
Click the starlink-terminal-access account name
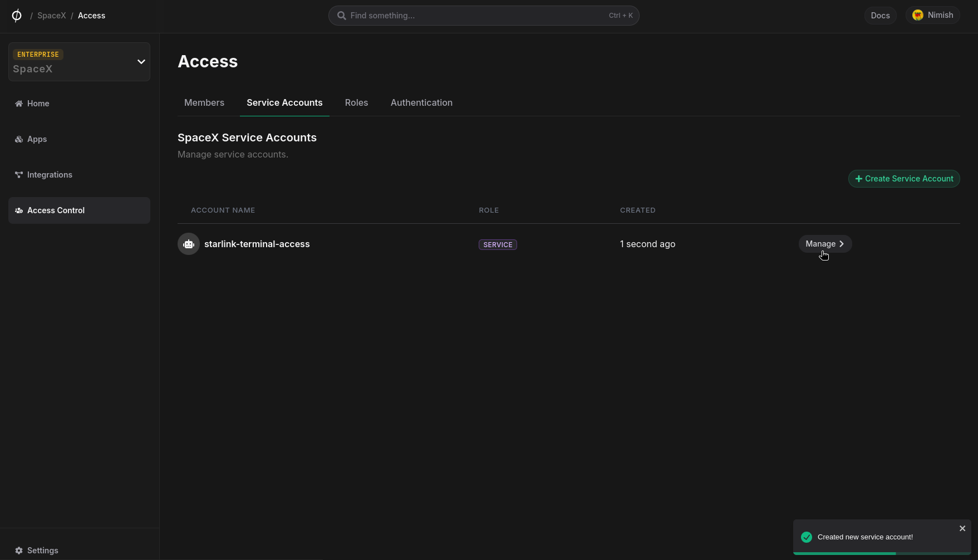[x=257, y=244]
